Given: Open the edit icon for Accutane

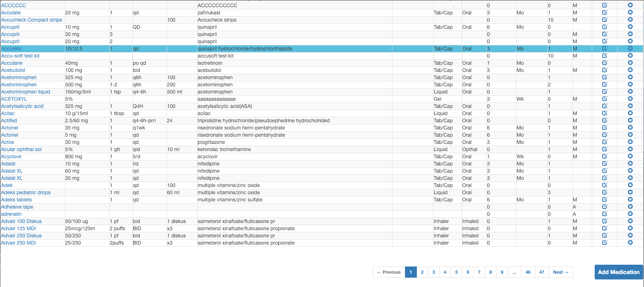Looking at the screenshot, I should tap(605, 63).
